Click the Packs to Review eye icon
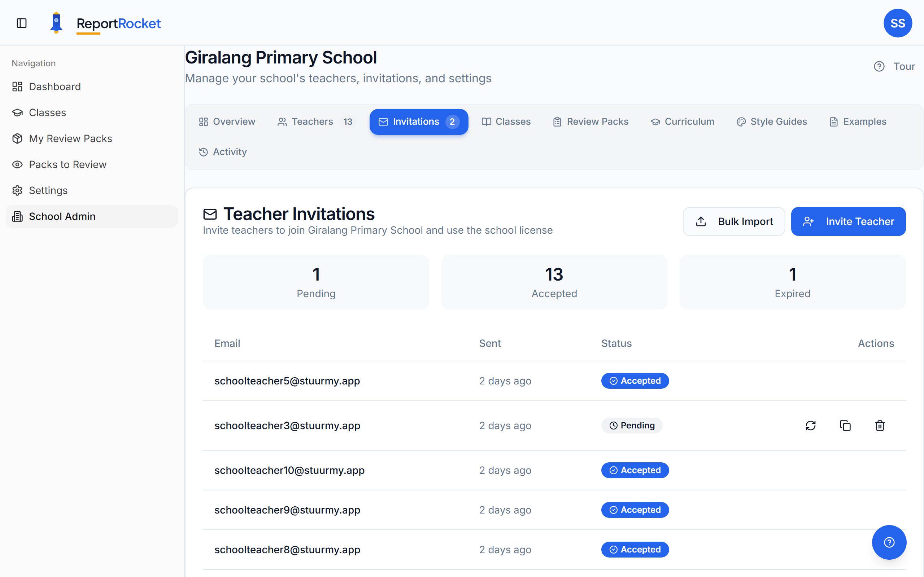Screen dimensions: 924x577 17,164
